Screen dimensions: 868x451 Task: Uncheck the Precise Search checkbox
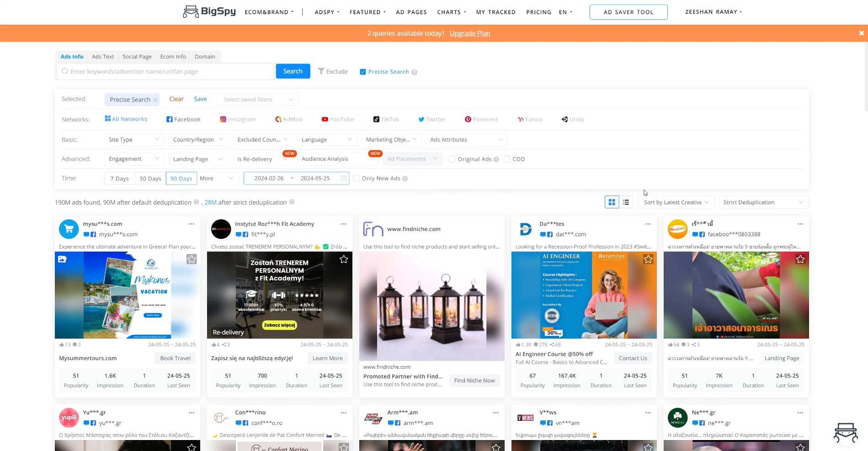[x=363, y=72]
